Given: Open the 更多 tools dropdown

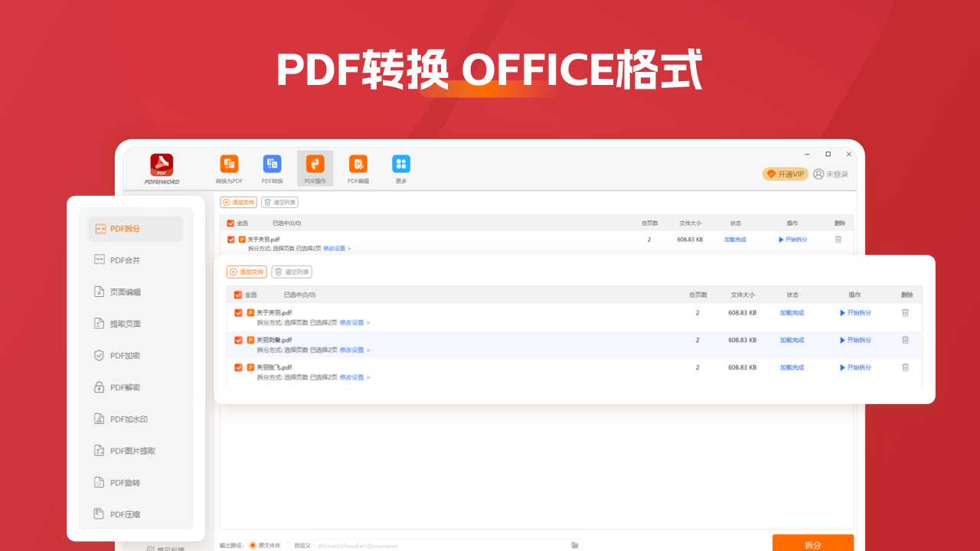Looking at the screenshot, I should coord(400,168).
